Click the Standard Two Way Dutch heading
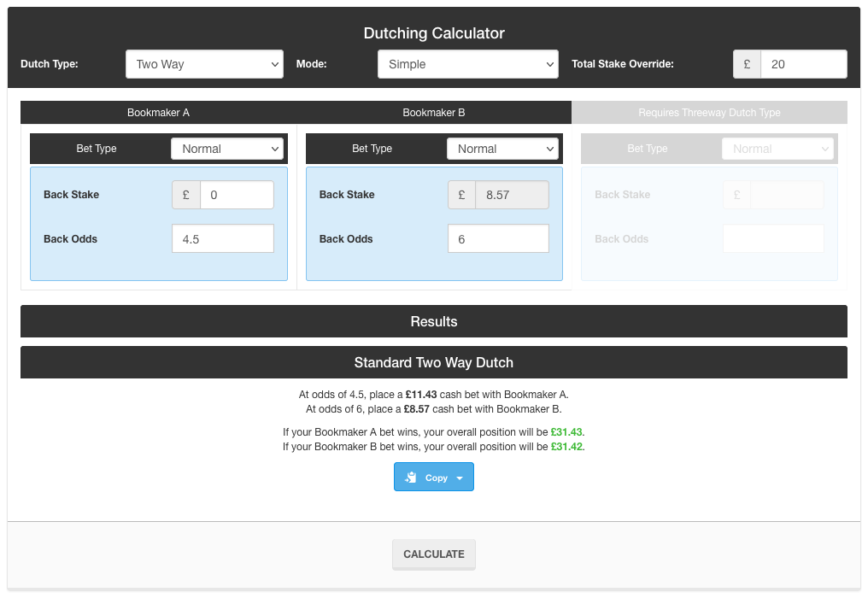The height and width of the screenshot is (598, 868). pyautogui.click(x=434, y=362)
